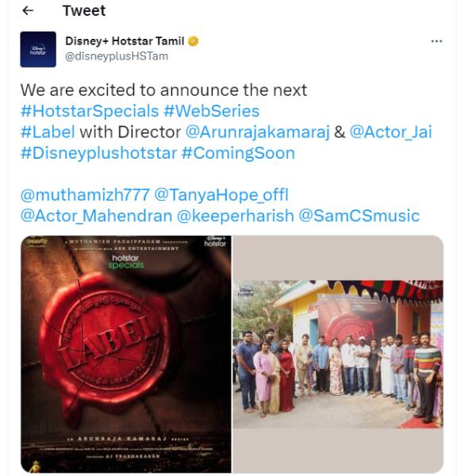Open the #Label hashtag

click(x=48, y=132)
